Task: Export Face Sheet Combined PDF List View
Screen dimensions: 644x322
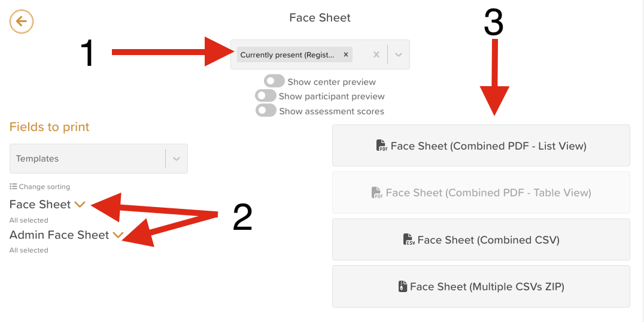Action: point(481,145)
